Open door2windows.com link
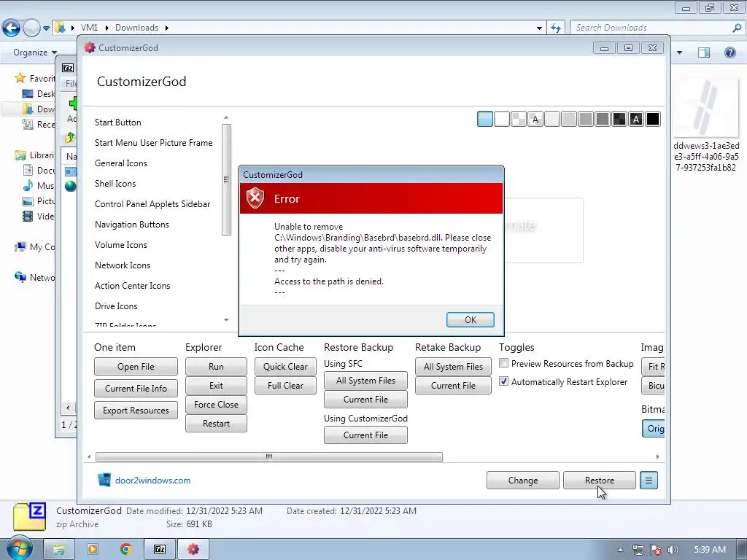The image size is (747, 560). point(152,481)
